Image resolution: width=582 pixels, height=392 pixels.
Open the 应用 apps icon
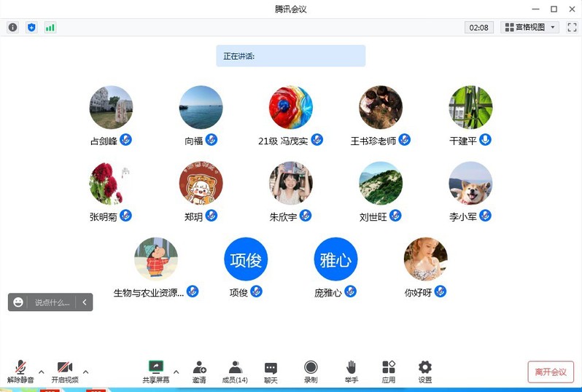point(388,372)
